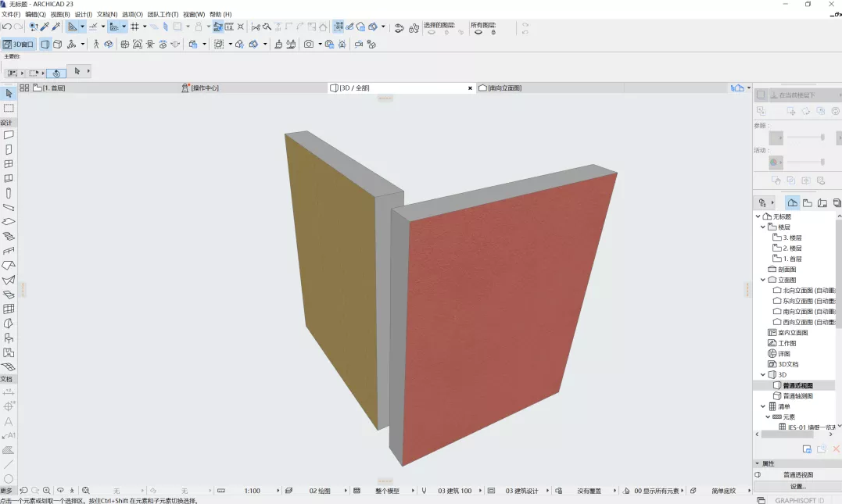842x504 pixels.
Task: Collapse the 立面图 tree node
Action: click(x=763, y=280)
